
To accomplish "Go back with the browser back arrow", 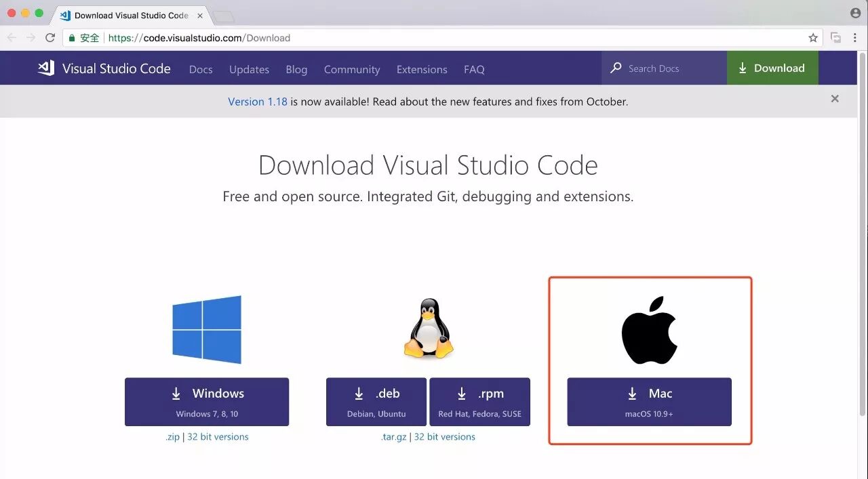I will 12,38.
